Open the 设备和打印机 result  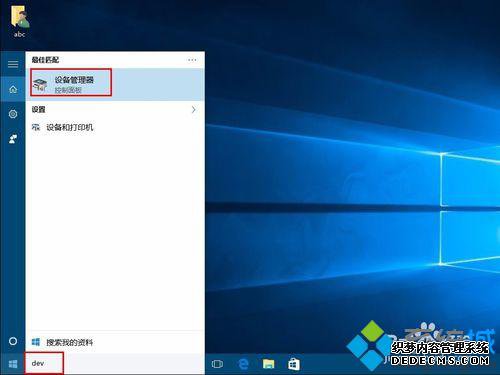[x=115, y=127]
